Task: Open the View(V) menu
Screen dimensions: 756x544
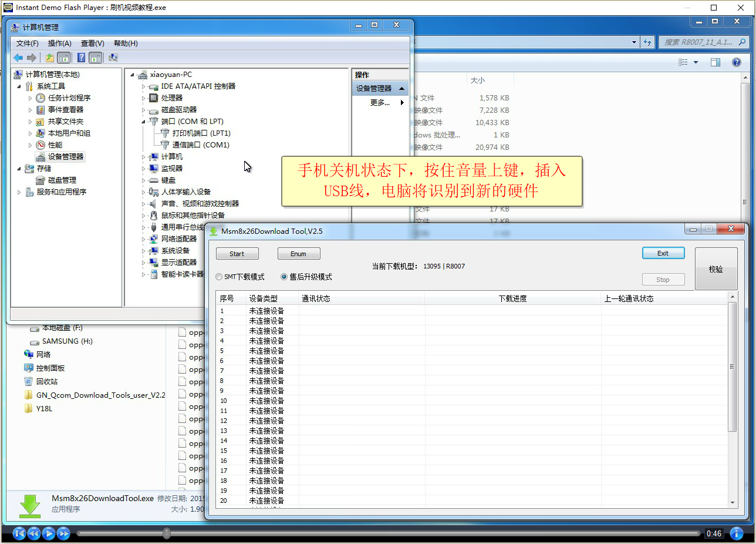Action: click(x=92, y=43)
